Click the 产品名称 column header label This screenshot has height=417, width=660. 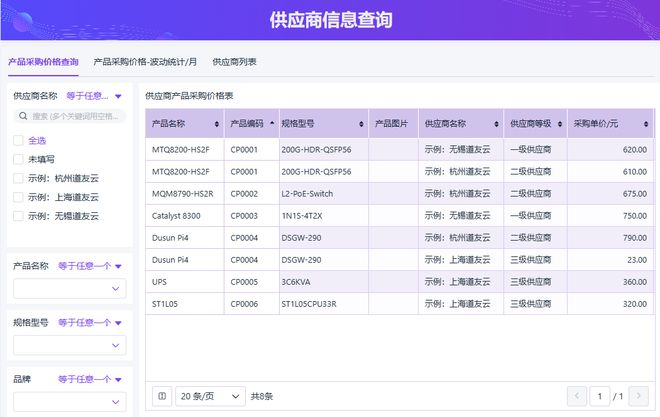click(168, 124)
